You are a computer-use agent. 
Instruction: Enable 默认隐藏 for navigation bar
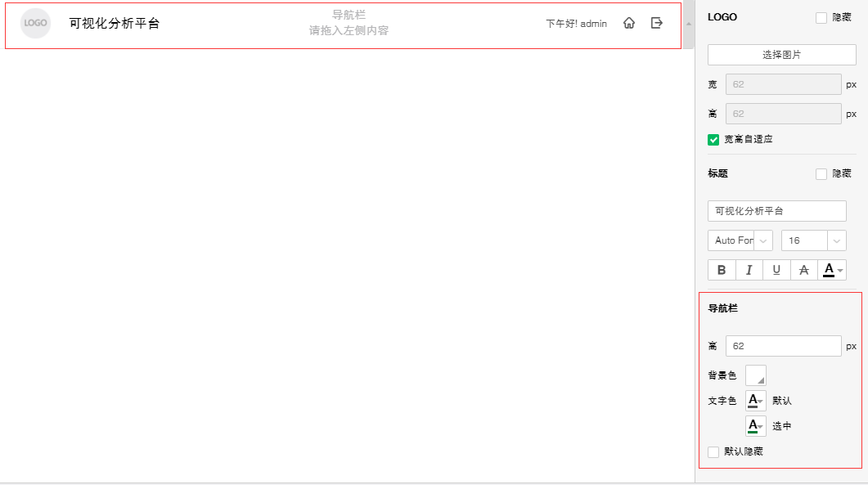pyautogui.click(x=713, y=451)
